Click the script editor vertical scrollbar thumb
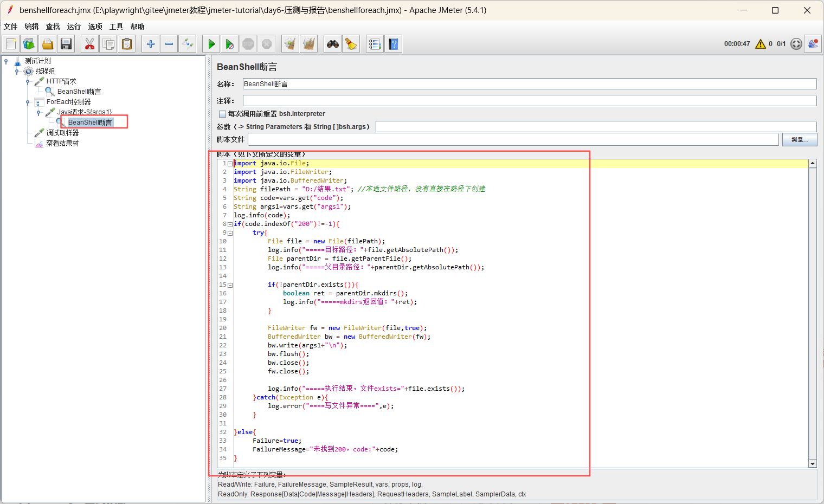Viewport: 824px width, 504px height. point(813,313)
